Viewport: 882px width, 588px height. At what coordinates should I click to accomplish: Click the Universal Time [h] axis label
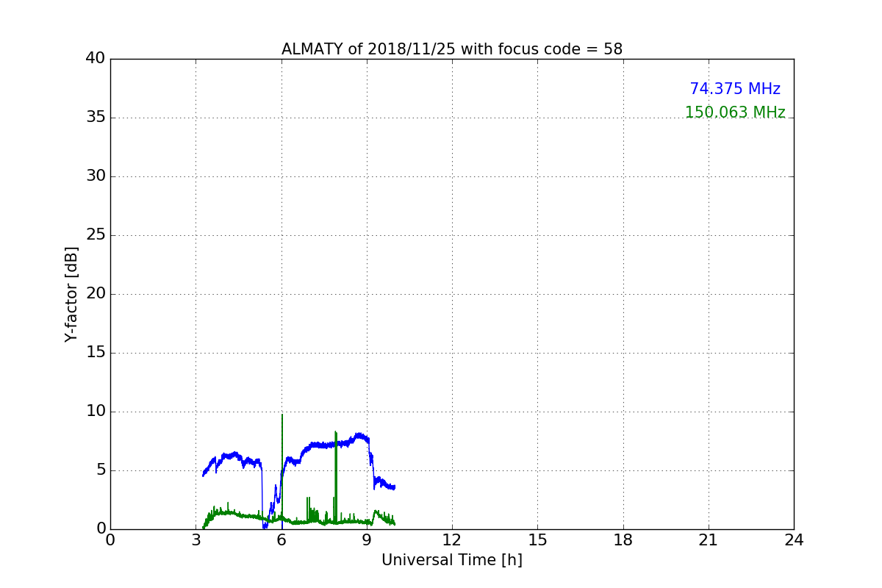click(452, 560)
